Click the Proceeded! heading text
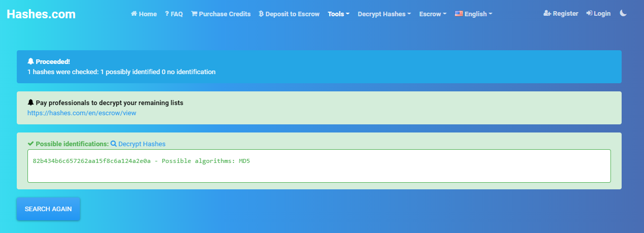Viewport: 644px width, 233px height. 53,61
